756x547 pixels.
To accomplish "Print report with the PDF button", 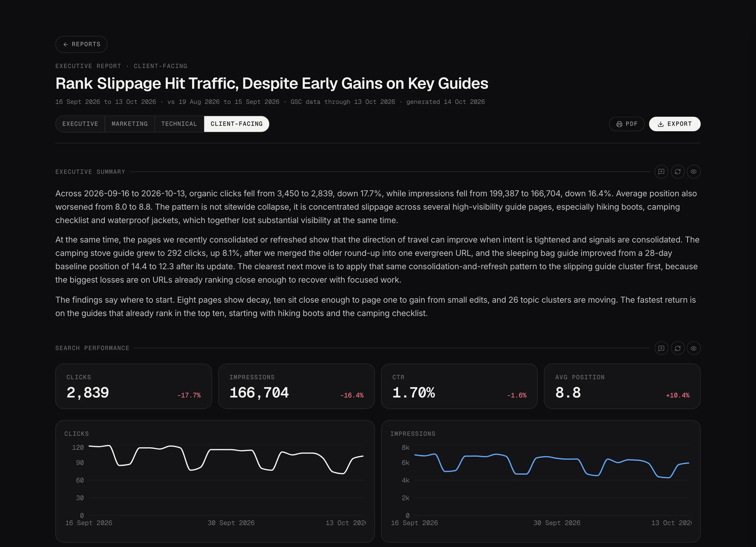I will tap(627, 124).
